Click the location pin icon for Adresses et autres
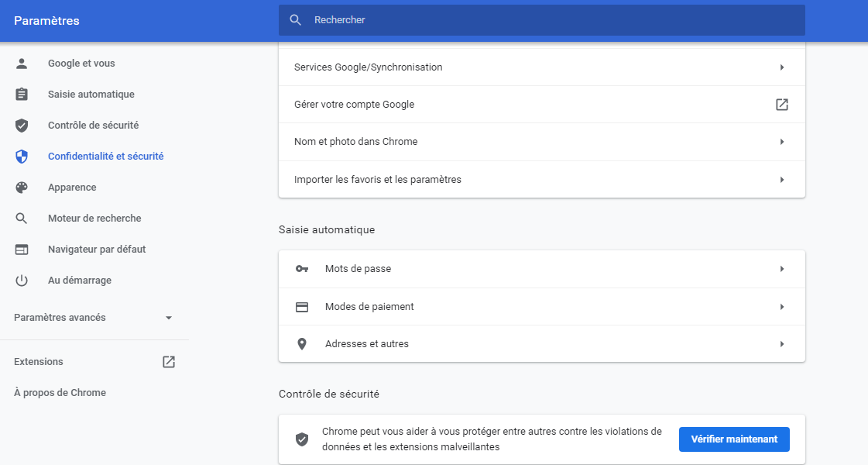Image resolution: width=868 pixels, height=465 pixels. point(302,344)
